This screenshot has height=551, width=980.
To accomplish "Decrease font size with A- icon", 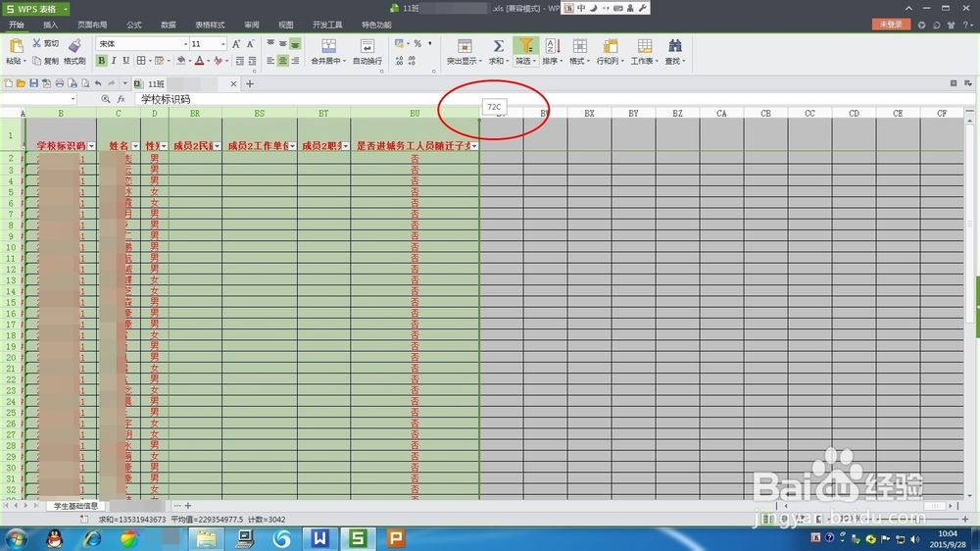I will pyautogui.click(x=250, y=44).
